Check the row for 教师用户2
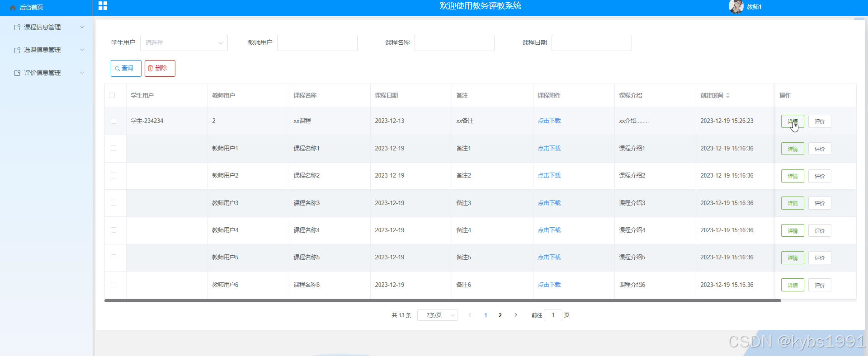 pos(113,175)
